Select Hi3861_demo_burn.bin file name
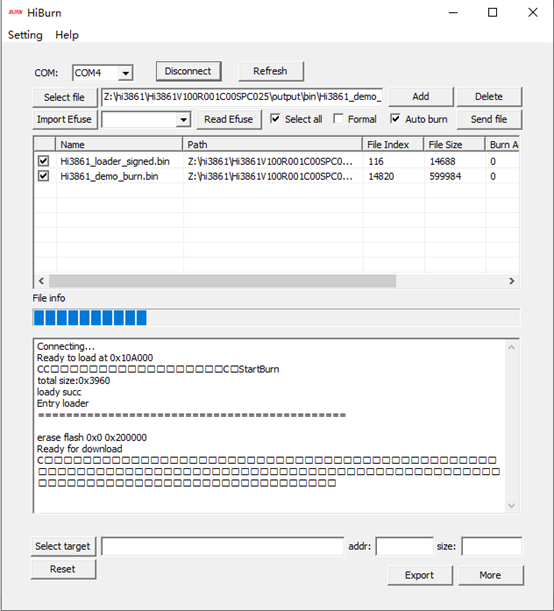This screenshot has height=611, width=554. 109,177
